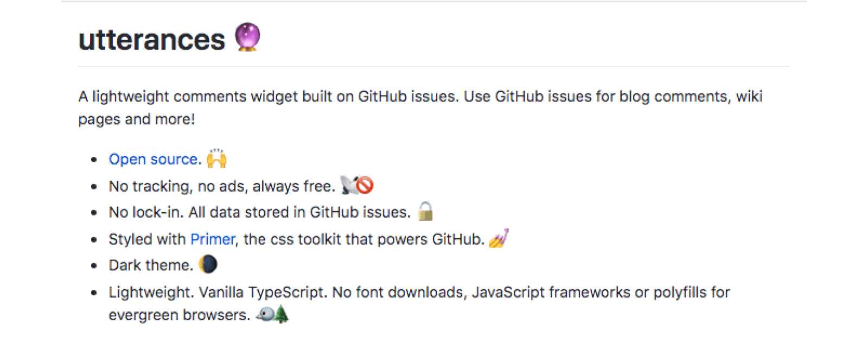Click the raised hands emoji
Screen dimensions: 868x343
216,158
